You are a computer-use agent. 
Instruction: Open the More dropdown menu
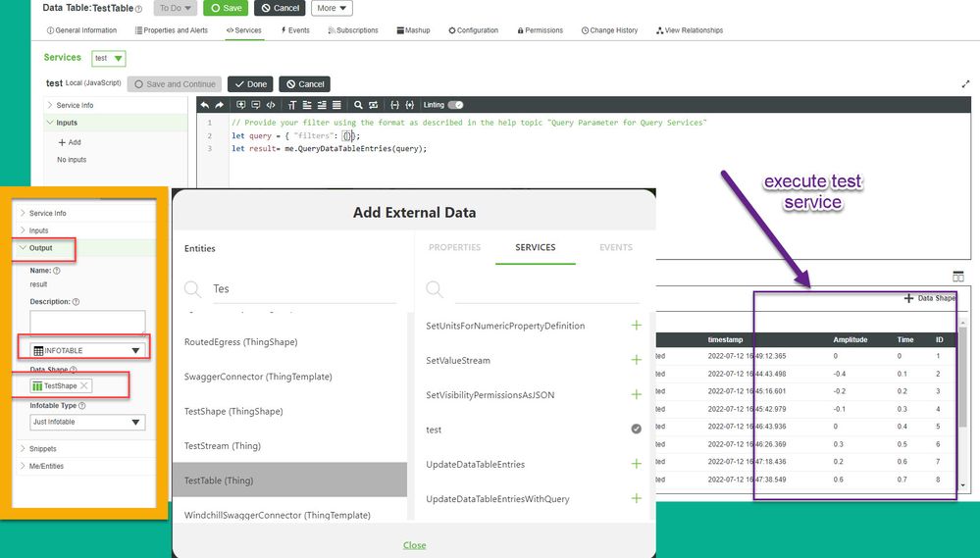tap(332, 8)
